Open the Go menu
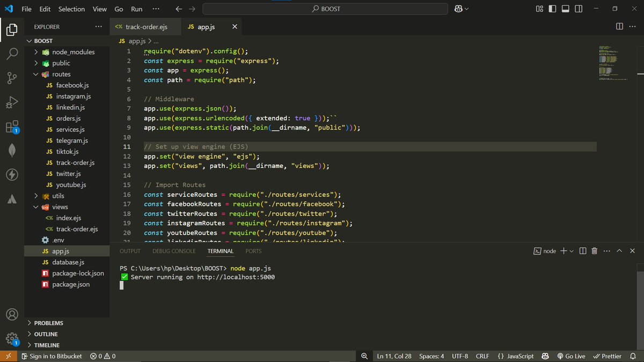This screenshot has width=644, height=362. click(119, 9)
